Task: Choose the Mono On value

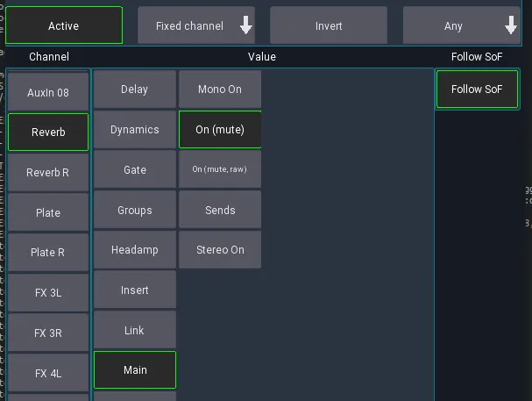Action: coord(220,90)
